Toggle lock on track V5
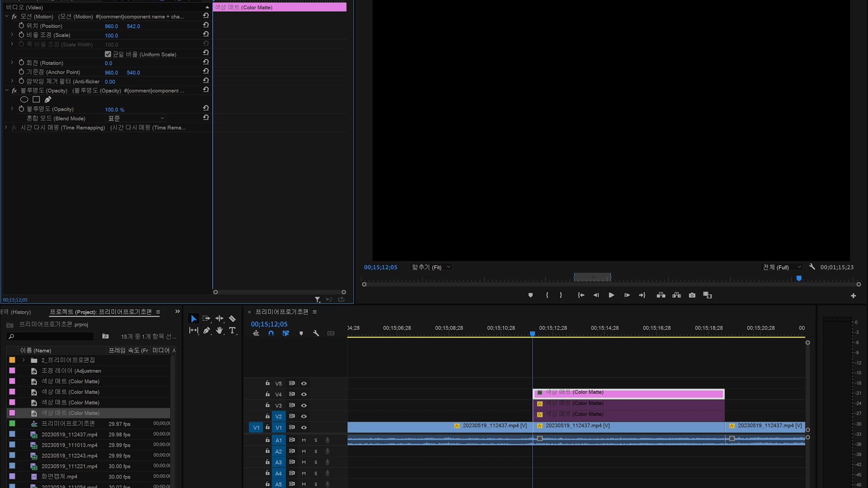Screen dimensions: 868x488 (268, 383)
